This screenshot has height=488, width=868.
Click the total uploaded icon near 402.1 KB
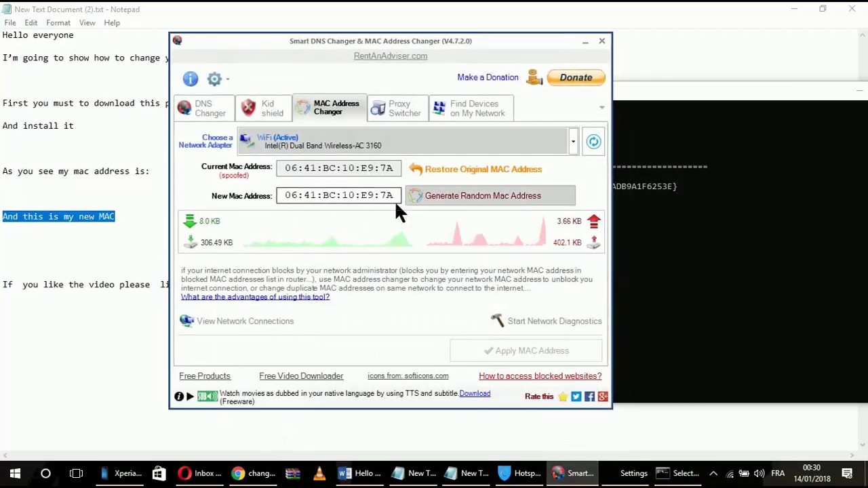[x=593, y=242]
